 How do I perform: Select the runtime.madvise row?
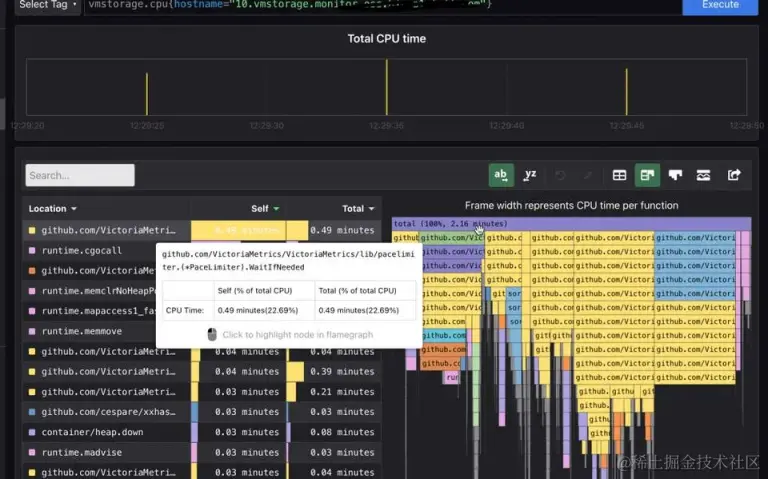click(202, 452)
